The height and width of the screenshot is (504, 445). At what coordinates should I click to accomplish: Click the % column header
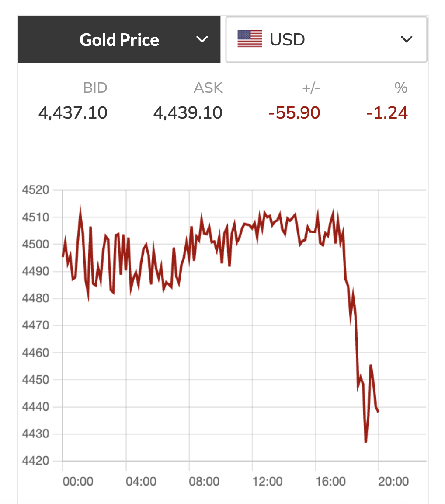click(x=401, y=88)
